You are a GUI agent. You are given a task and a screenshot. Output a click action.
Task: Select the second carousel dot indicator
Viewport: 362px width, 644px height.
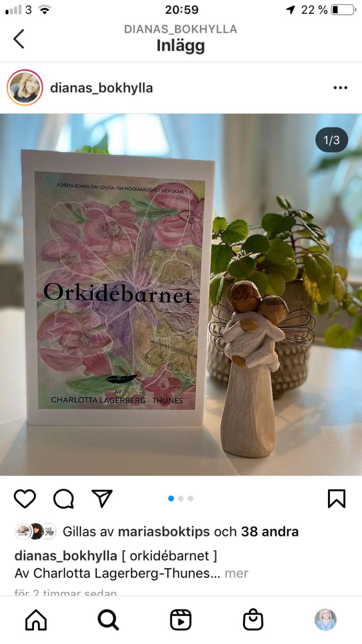181,498
